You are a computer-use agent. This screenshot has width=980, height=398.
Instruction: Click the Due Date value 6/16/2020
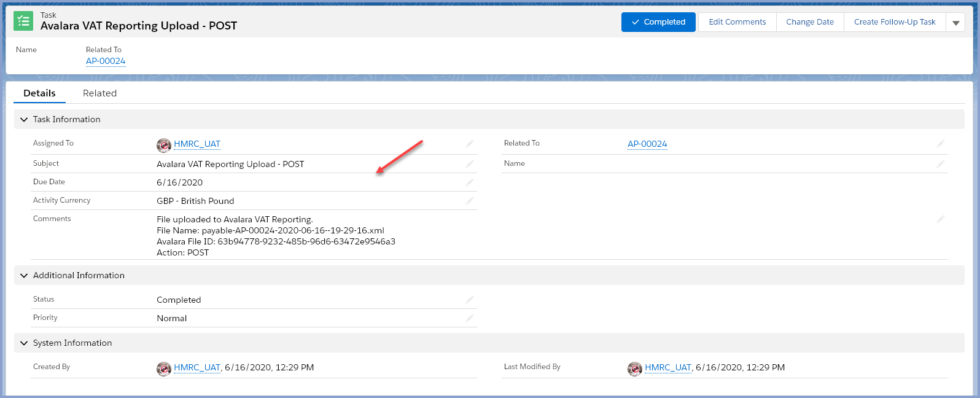tap(179, 182)
